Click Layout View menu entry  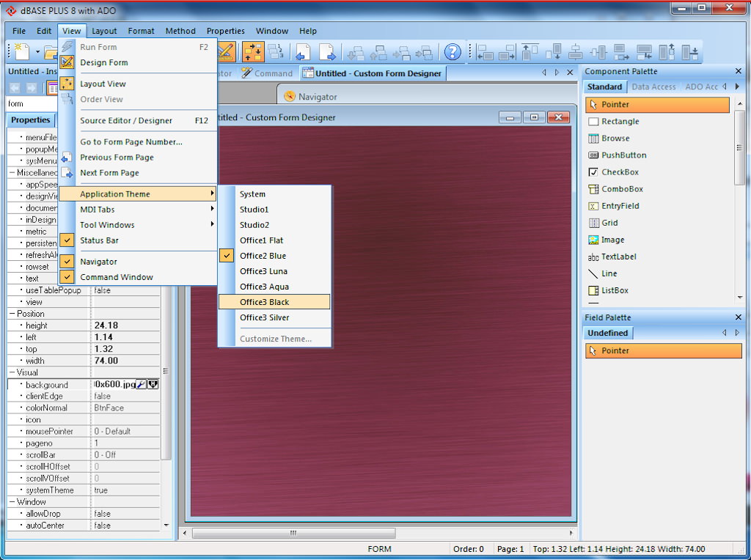137,84
